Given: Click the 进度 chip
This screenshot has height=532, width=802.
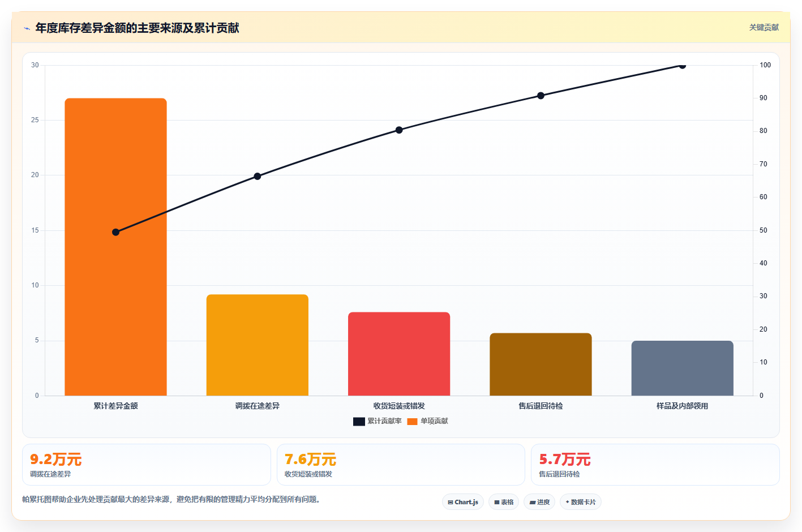Looking at the screenshot, I should [539, 502].
